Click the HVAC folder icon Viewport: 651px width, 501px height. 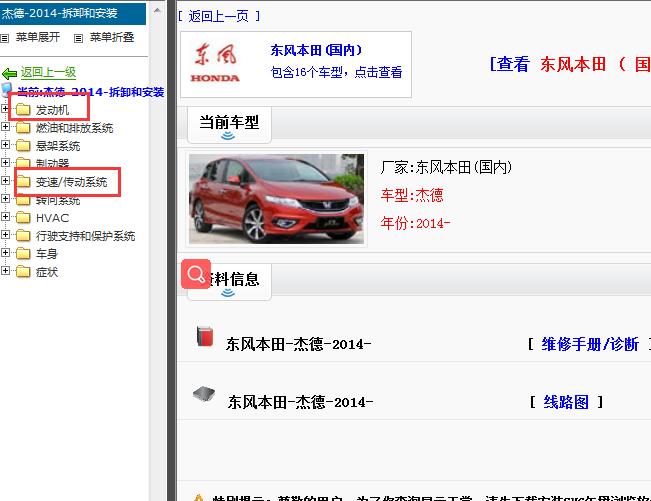(23, 218)
